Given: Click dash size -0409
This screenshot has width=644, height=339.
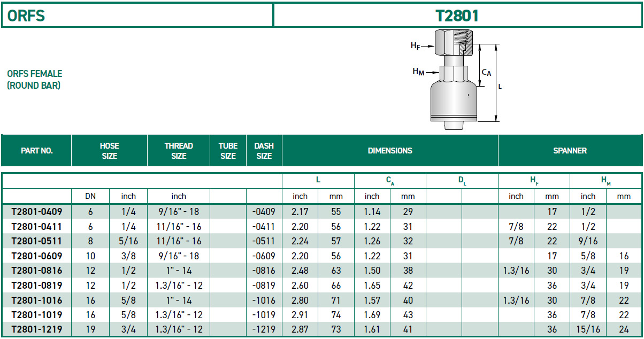Looking at the screenshot, I should [x=264, y=212].
